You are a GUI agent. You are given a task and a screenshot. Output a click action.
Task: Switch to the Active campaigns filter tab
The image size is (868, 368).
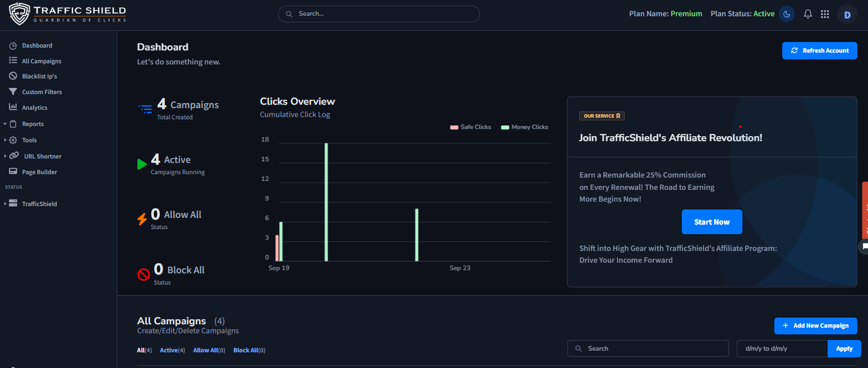pos(172,351)
